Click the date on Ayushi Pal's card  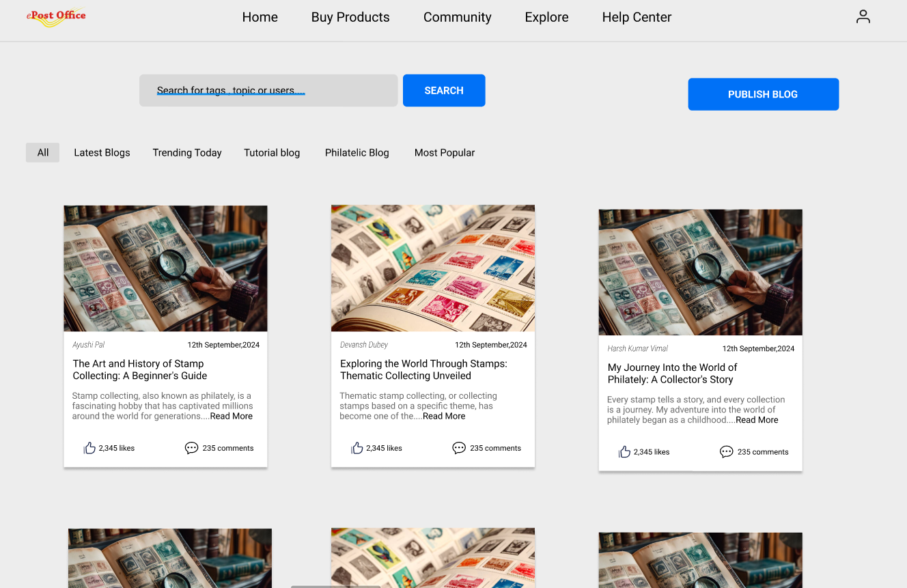coord(223,345)
